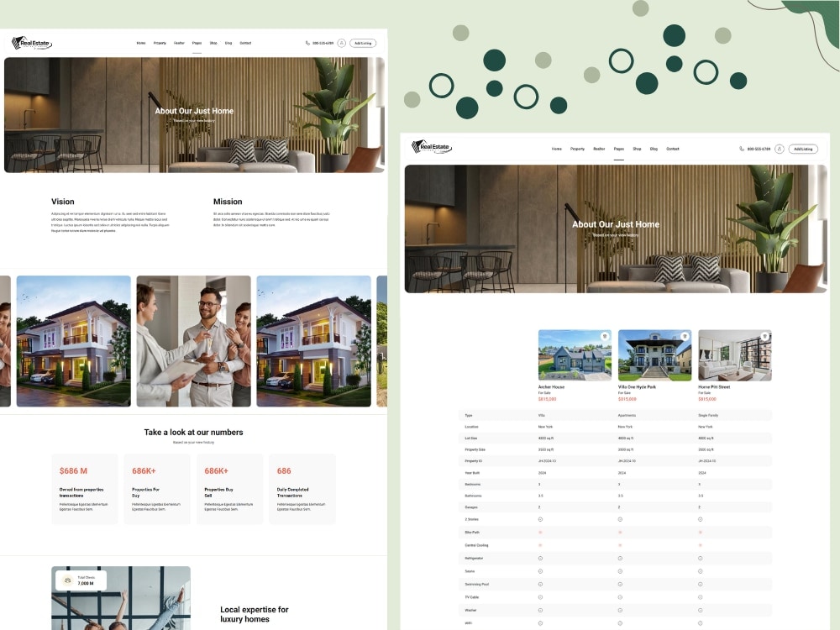840x630 pixels.
Task: Click the Properties Buy Sell stats card
Action: click(x=230, y=489)
